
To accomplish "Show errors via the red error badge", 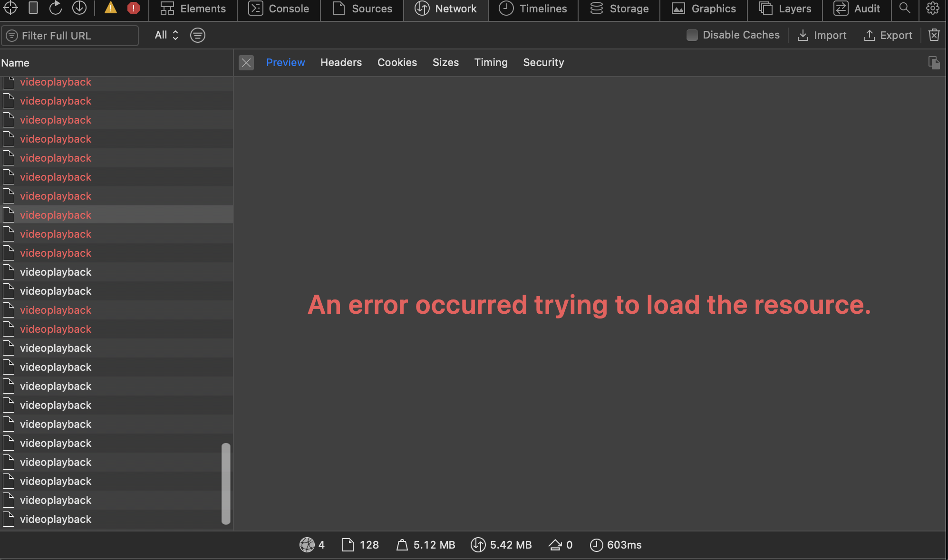I will [134, 8].
